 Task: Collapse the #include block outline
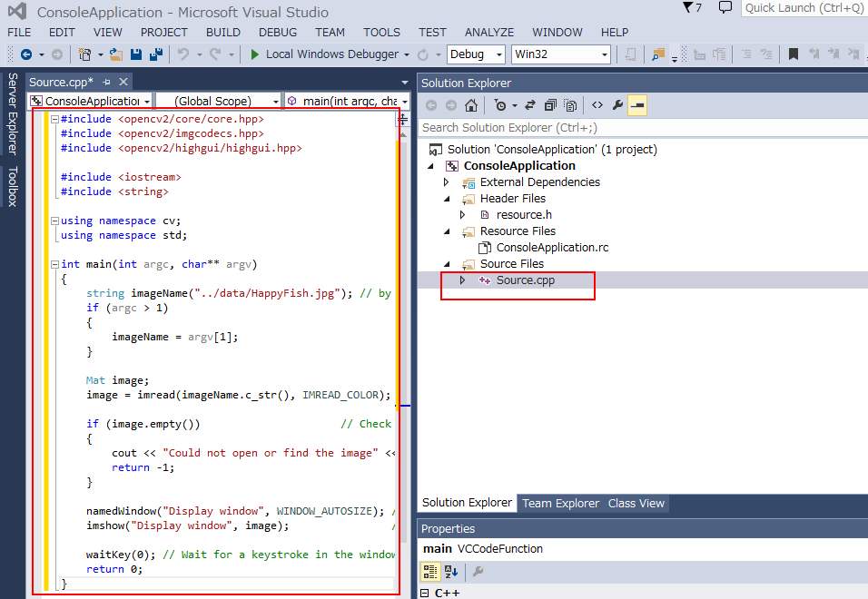54,119
